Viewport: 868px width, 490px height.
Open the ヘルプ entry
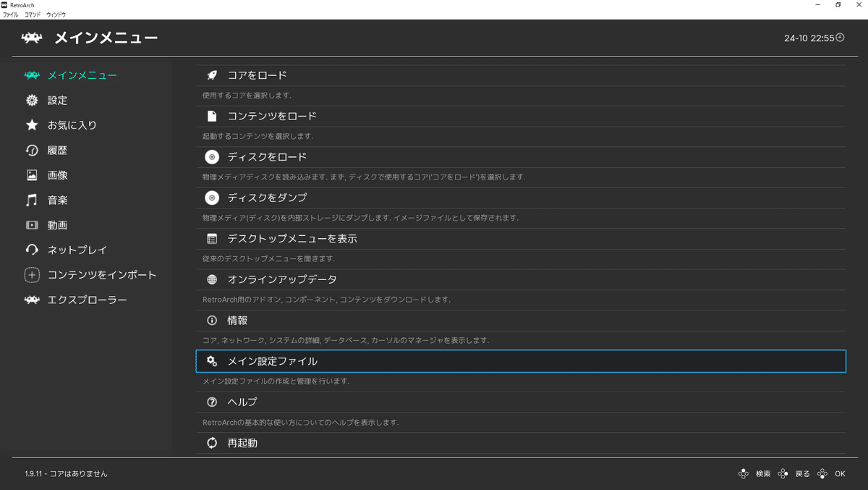[x=521, y=402]
